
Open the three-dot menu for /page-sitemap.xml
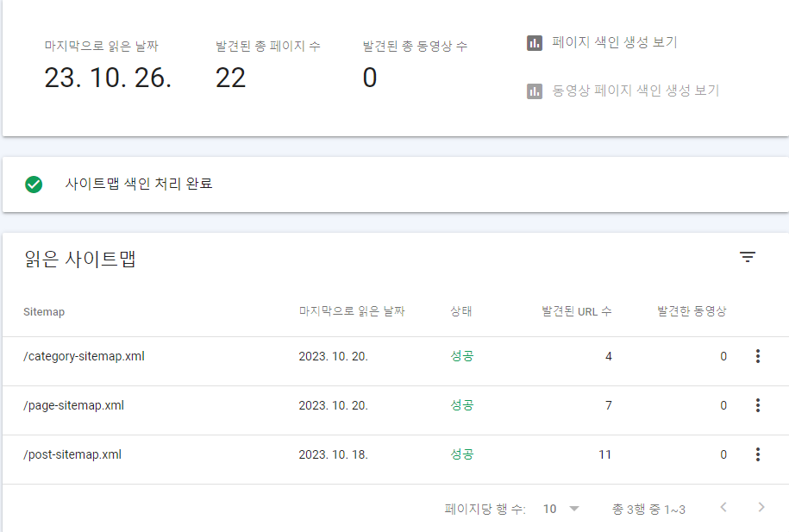click(758, 405)
